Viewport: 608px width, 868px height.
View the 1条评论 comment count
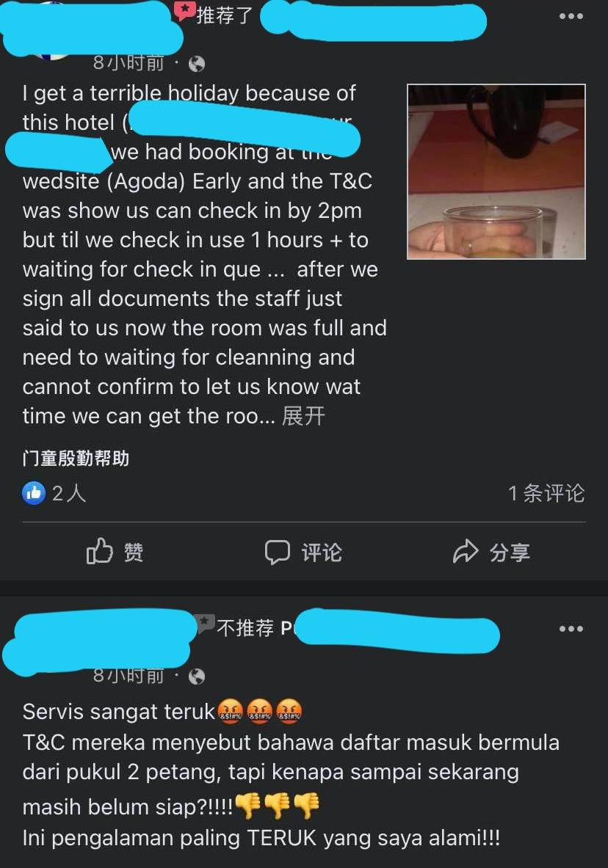point(546,492)
